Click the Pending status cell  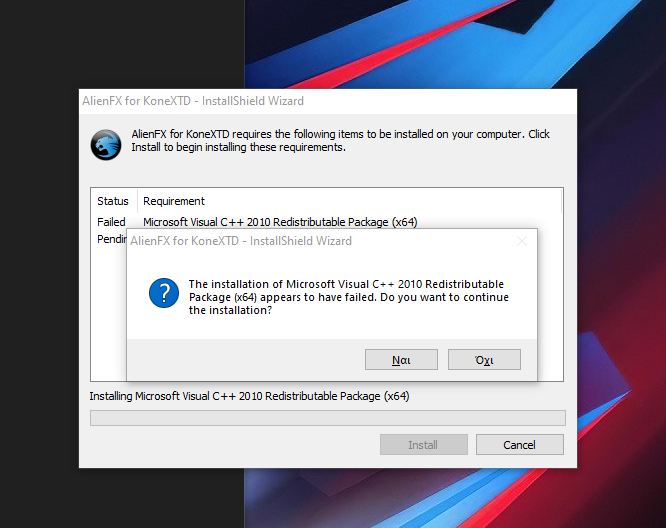(x=112, y=239)
